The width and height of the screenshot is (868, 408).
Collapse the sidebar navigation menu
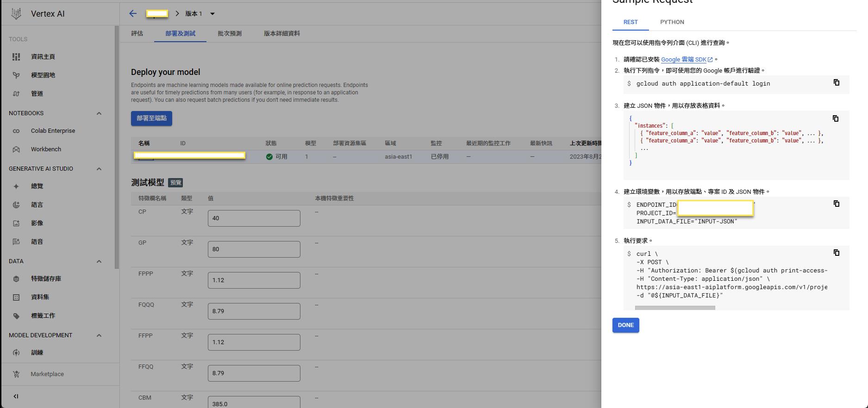pos(16,396)
